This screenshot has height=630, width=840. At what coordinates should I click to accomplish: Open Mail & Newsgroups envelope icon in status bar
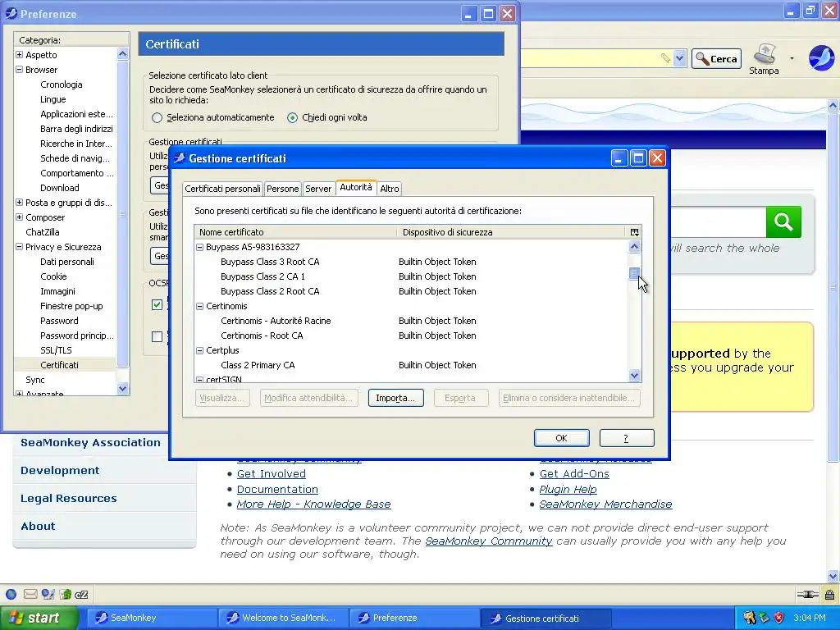(30, 594)
